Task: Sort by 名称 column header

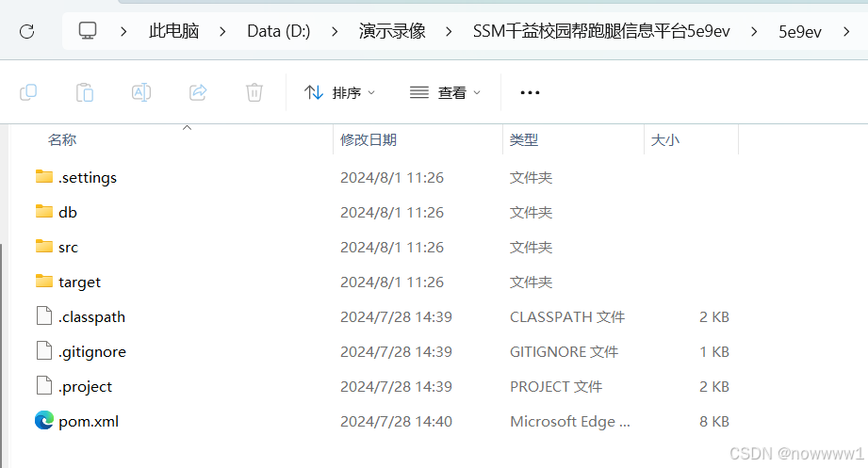Action: [x=62, y=140]
